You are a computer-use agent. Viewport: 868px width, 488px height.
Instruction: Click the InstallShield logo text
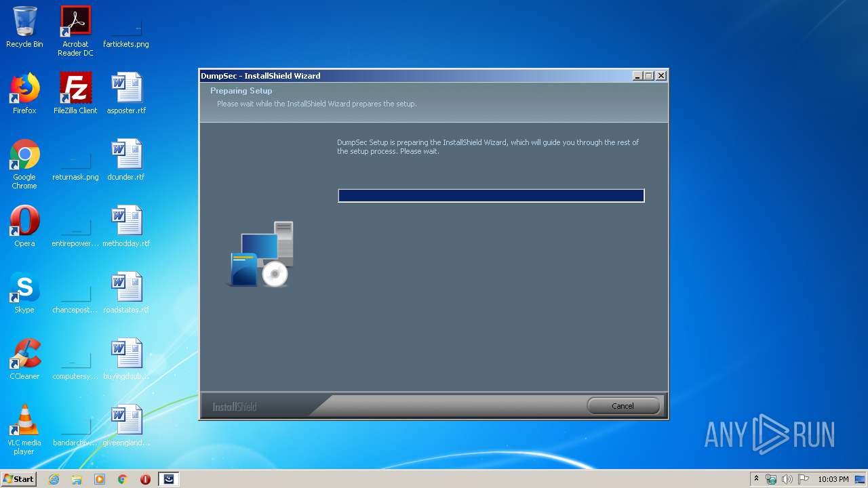click(235, 407)
